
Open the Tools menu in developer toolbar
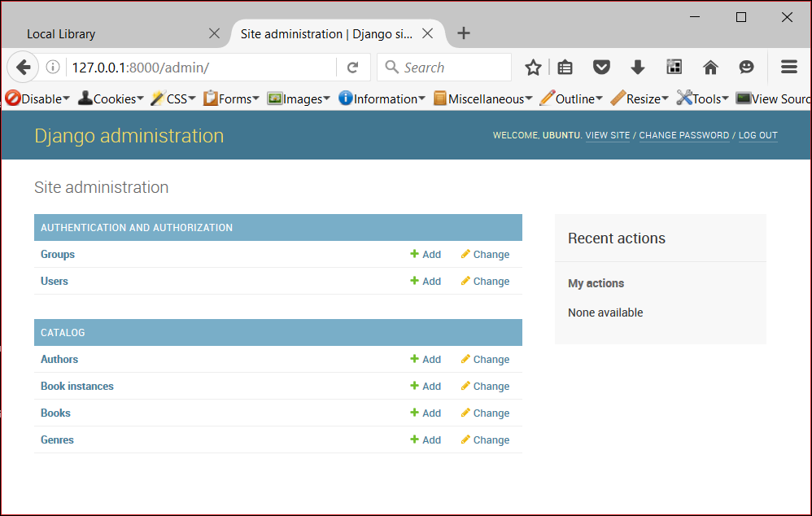(701, 98)
